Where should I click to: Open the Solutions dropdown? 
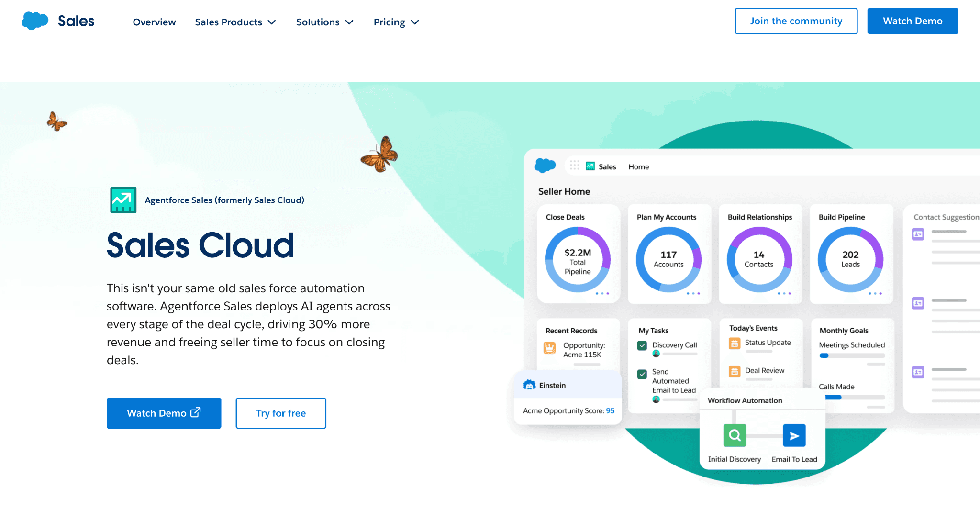coord(324,22)
